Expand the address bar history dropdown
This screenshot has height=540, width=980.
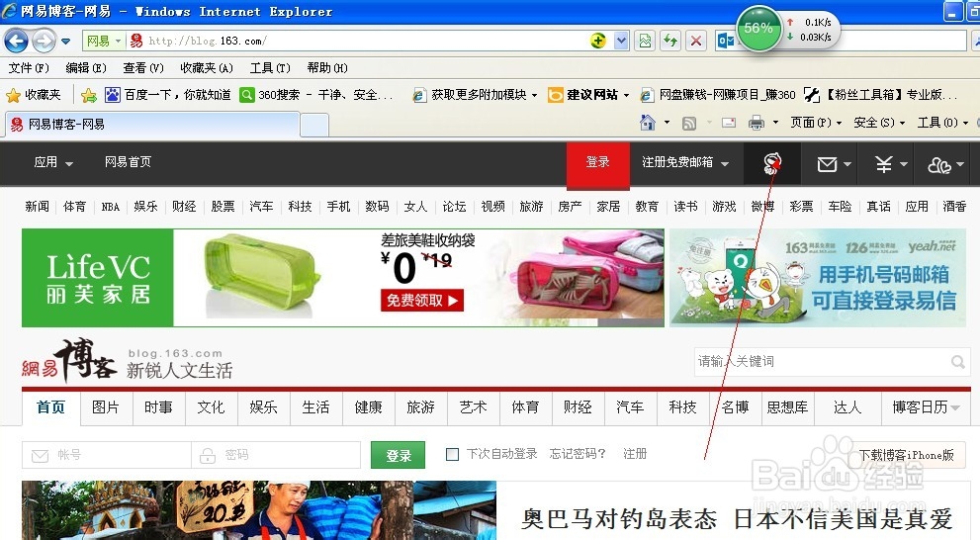pos(621,42)
